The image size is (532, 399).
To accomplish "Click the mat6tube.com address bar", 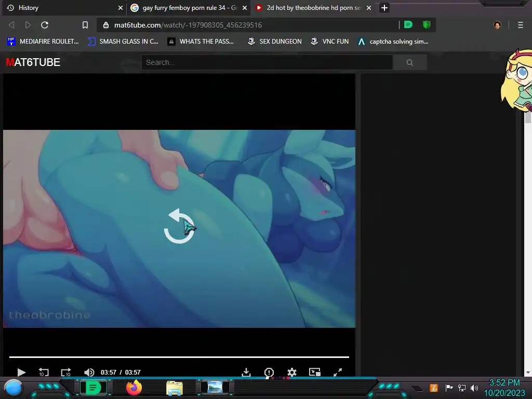I will [x=248, y=25].
